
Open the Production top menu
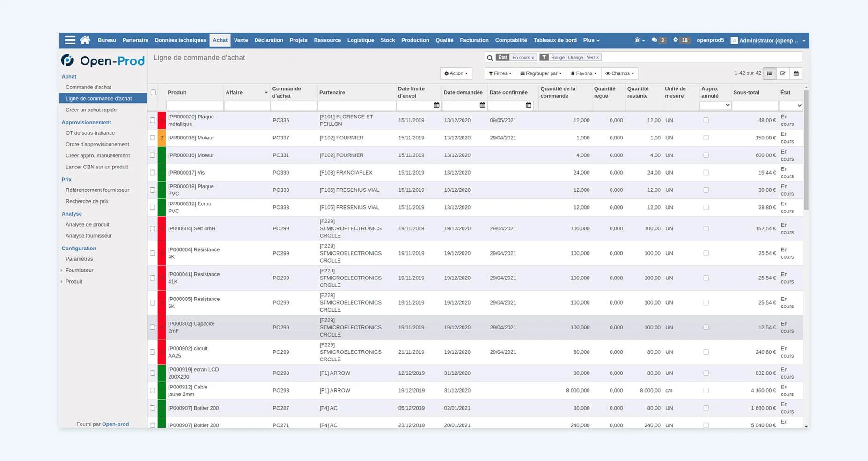tap(415, 40)
